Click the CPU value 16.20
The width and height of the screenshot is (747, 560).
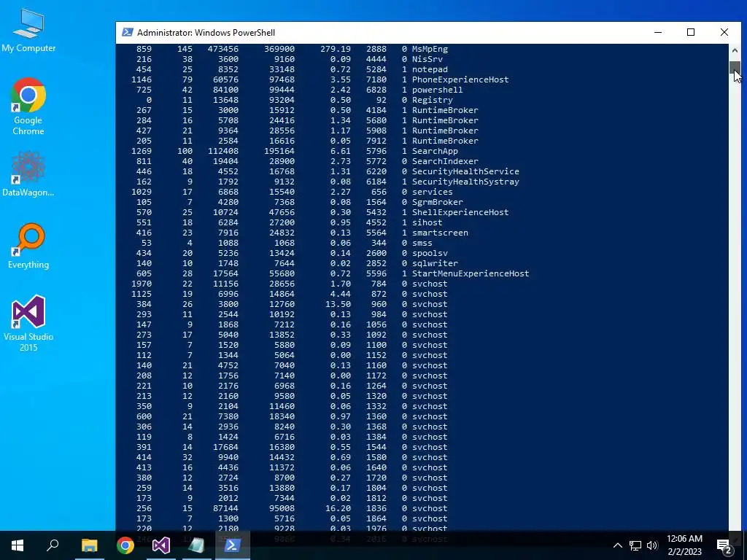point(338,508)
